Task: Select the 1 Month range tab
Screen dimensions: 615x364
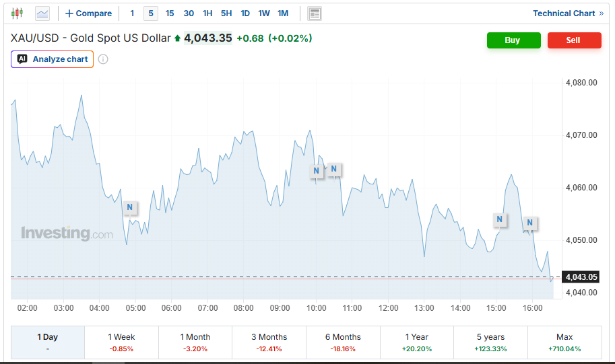Action: pos(195,342)
